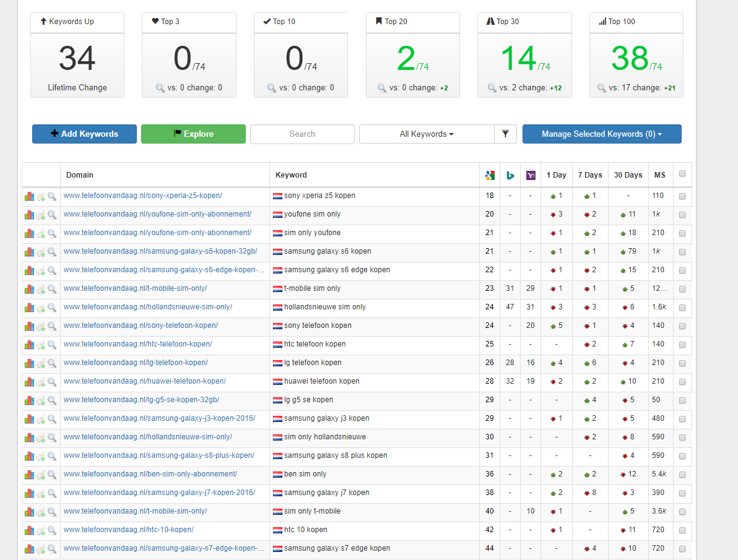Open the bar chart icon for youfone sim only

point(29,215)
